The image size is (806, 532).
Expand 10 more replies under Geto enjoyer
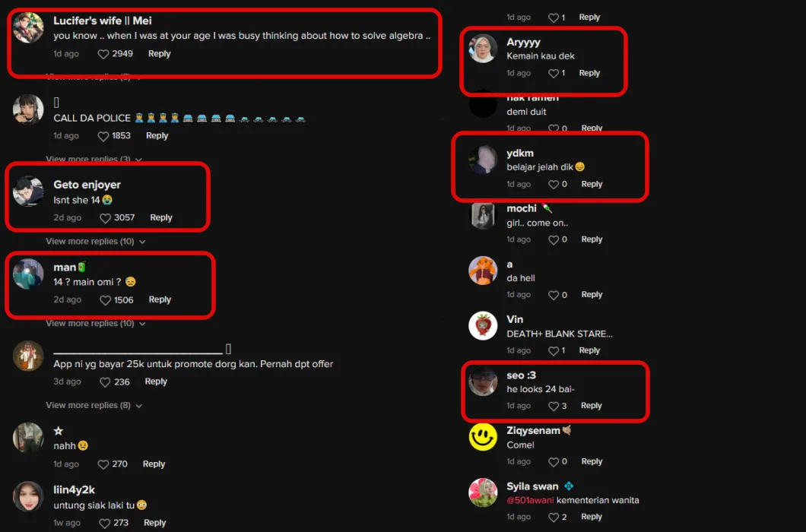(96, 241)
